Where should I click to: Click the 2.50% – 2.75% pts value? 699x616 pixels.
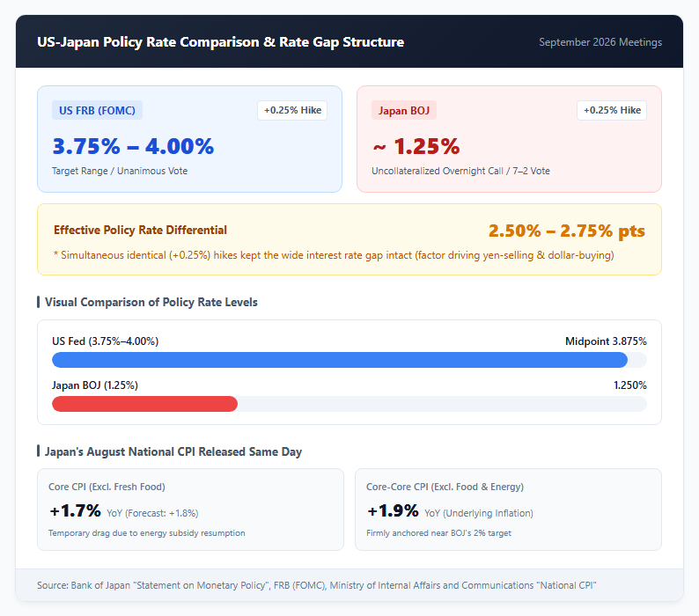coord(567,231)
